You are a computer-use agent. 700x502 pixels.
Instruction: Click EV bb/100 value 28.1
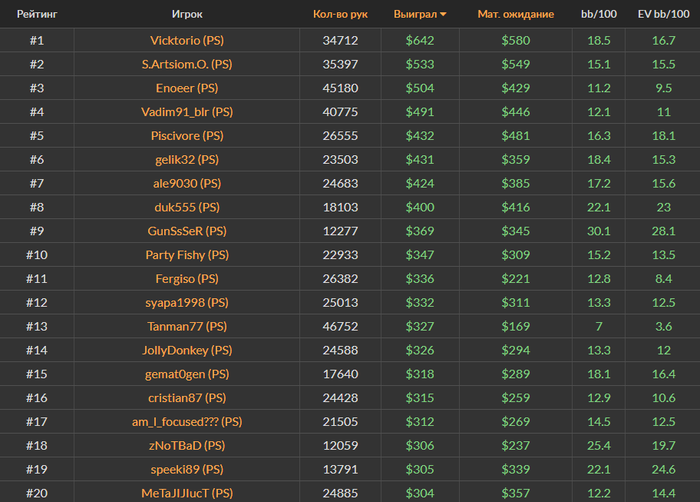663,231
